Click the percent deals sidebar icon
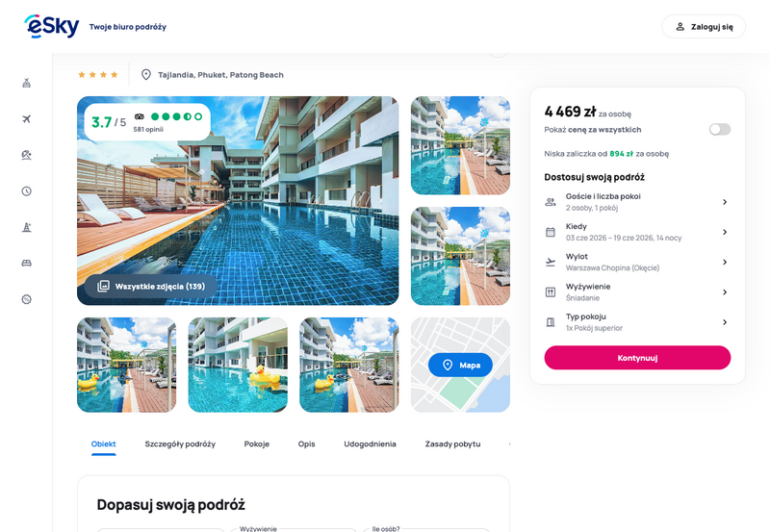The width and height of the screenshot is (770, 532). (x=27, y=299)
